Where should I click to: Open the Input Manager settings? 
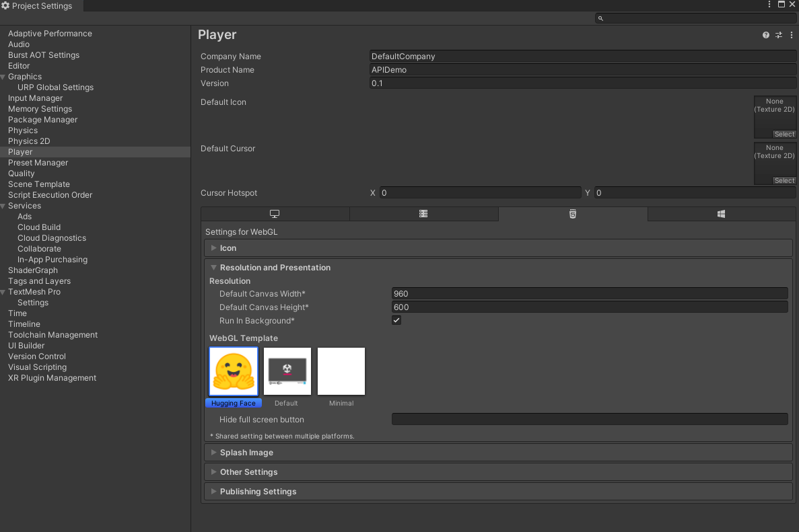click(x=35, y=98)
